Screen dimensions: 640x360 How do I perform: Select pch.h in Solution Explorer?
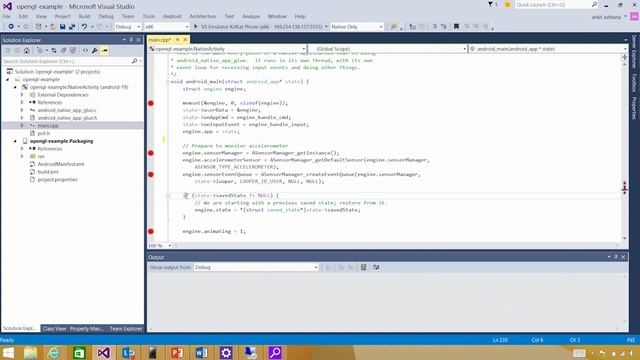click(x=44, y=133)
